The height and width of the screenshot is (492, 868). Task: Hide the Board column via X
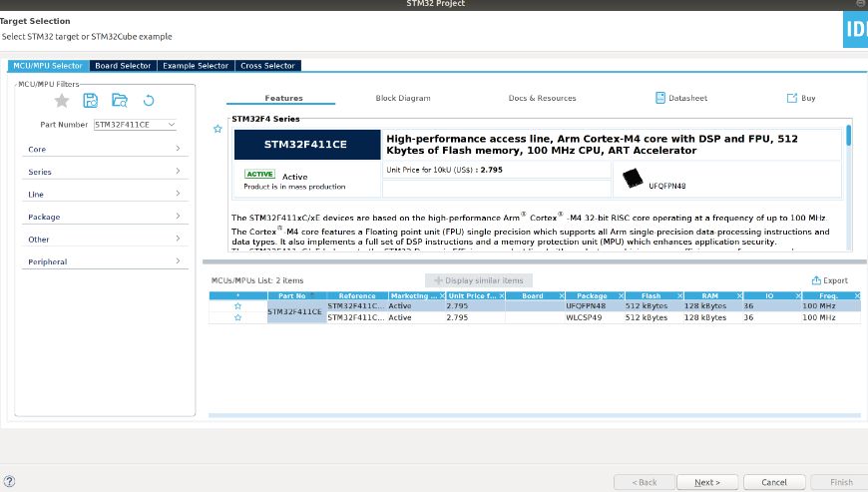[562, 296]
